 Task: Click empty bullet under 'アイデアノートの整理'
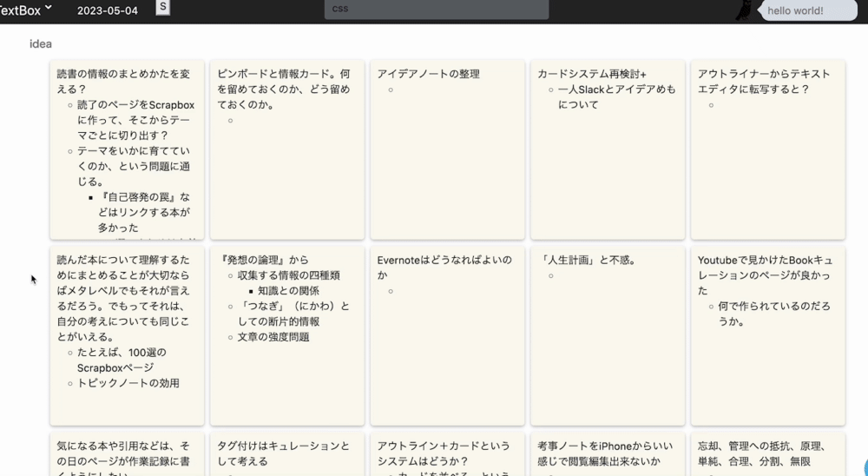391,89
